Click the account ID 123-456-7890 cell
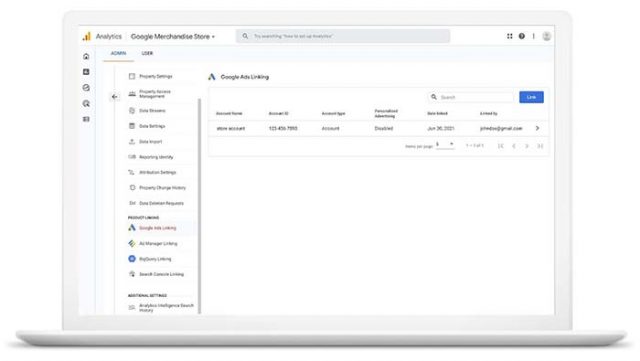Viewport: 640px width, 361px height. pyautogui.click(x=283, y=128)
